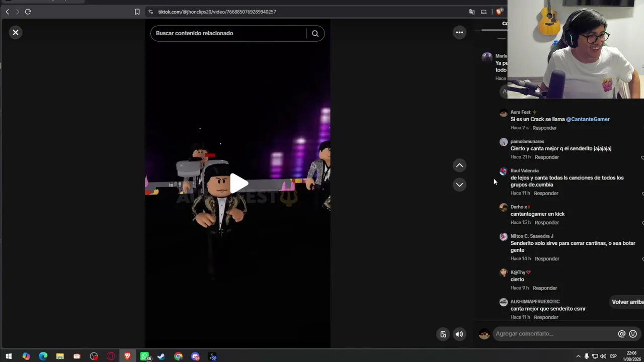Image resolution: width=644 pixels, height=362 pixels.
Task: Open the pamelamunares username link
Action: coord(527,141)
